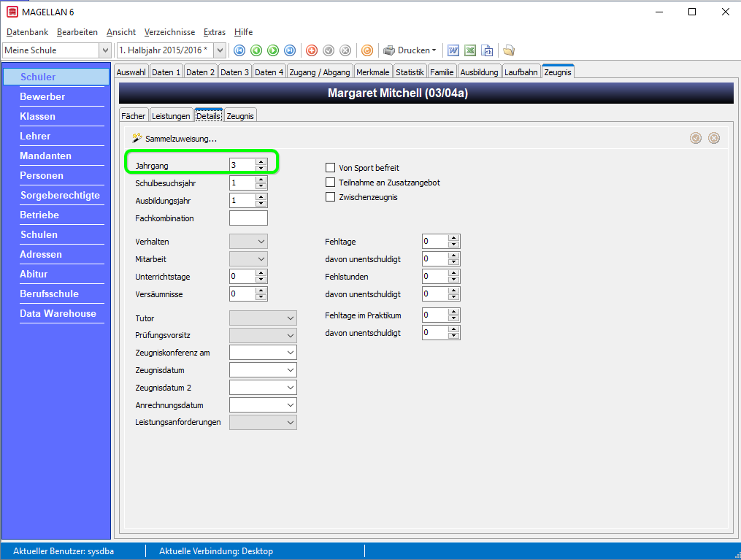Tick Teilnahme an Zusatzangebot checkbox
741x560 pixels.
330,183
